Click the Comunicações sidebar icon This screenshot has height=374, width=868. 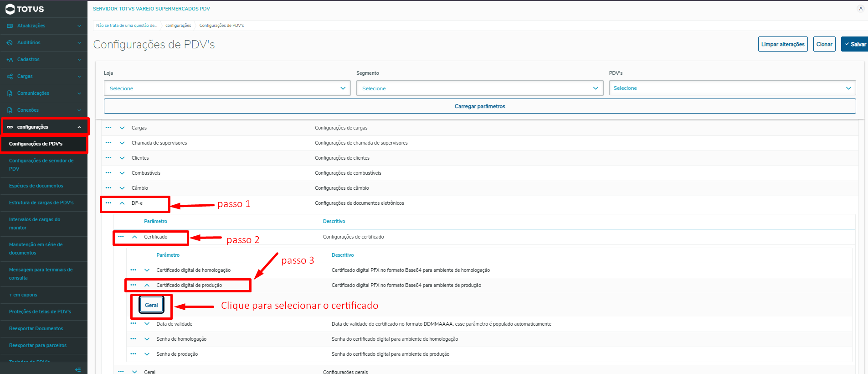click(x=10, y=93)
